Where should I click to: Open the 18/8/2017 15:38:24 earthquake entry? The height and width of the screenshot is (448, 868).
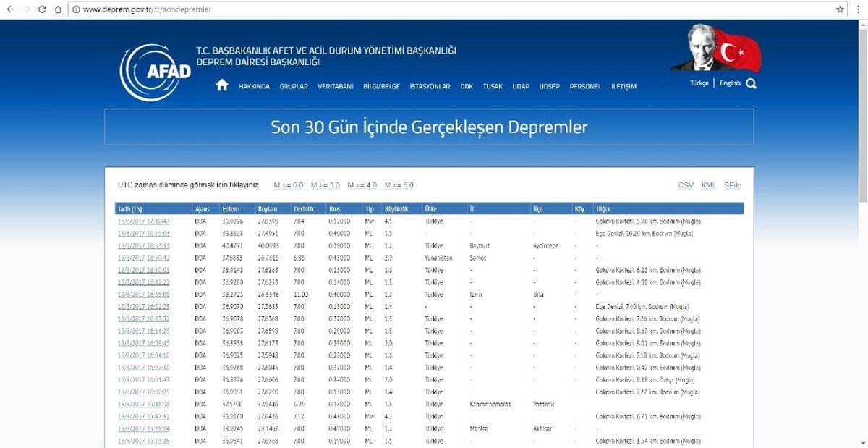(143, 428)
